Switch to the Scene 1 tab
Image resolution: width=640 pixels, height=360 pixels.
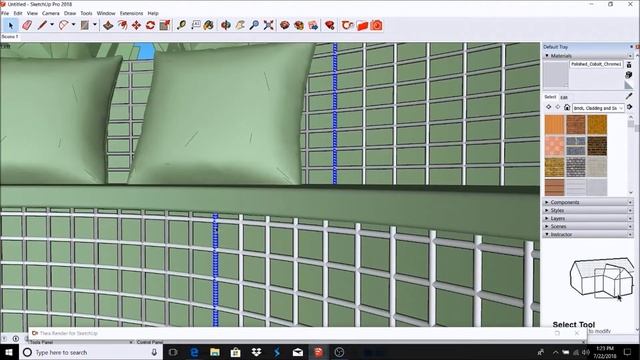[x=10, y=37]
